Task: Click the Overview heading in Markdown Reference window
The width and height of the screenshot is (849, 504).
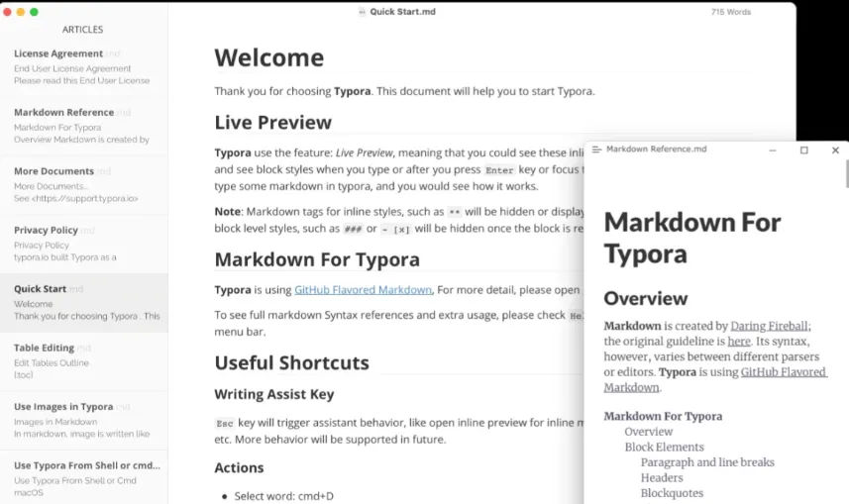Action: pos(645,298)
